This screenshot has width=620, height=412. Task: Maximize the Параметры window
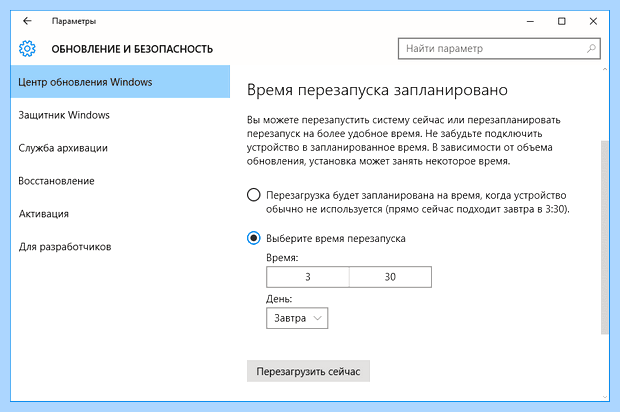561,21
